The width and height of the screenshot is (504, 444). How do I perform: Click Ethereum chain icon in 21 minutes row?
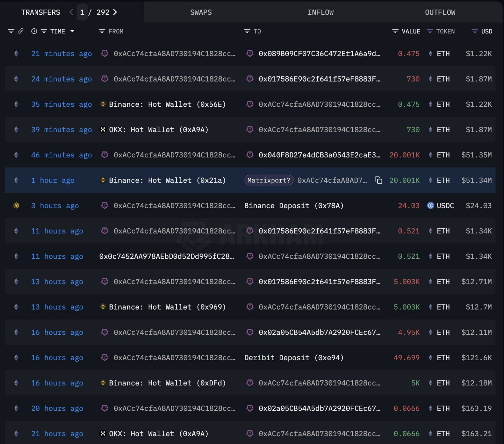[16, 54]
